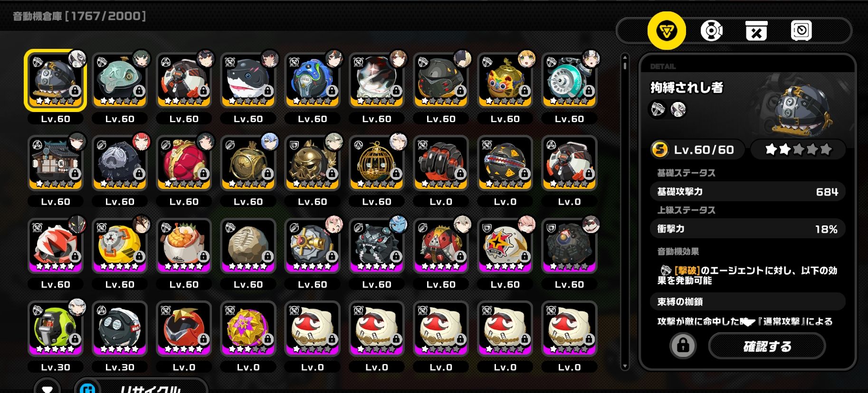This screenshot has width=868, height=393.
Task: Select the shark W-Engine thumbnail
Action: (x=248, y=80)
